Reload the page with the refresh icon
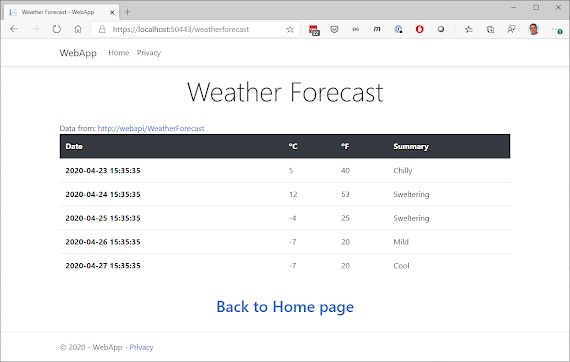This screenshot has width=570, height=362. pyautogui.click(x=56, y=29)
